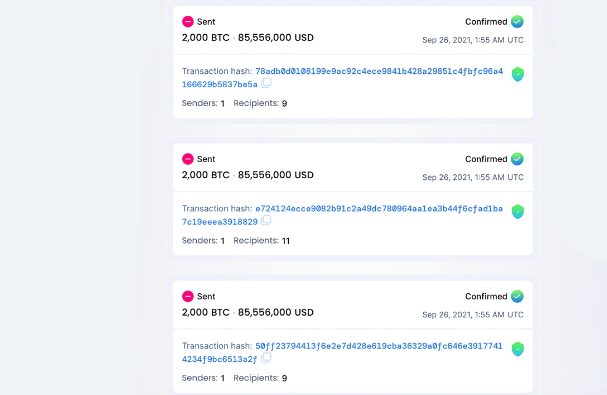This screenshot has height=395, width=607.
Task: Click green shield icon in third transaction
Action: [518, 349]
